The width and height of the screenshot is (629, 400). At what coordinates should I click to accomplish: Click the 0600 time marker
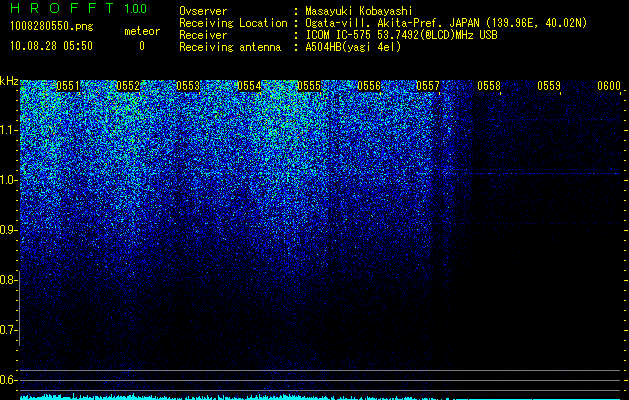pyautogui.click(x=609, y=86)
